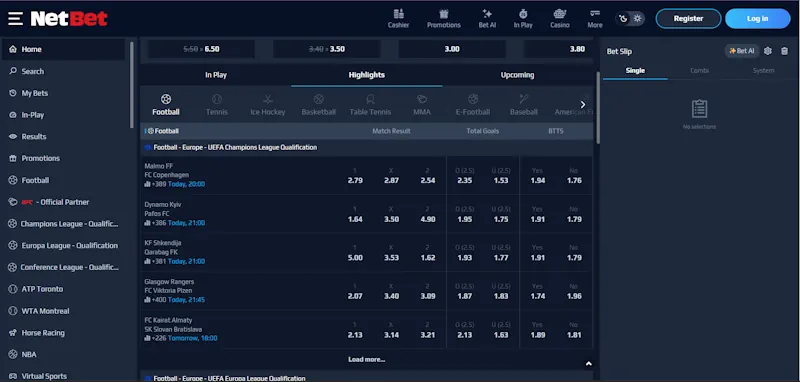The image size is (800, 382).
Task: Open the hamburger menu icon
Action: (15, 19)
